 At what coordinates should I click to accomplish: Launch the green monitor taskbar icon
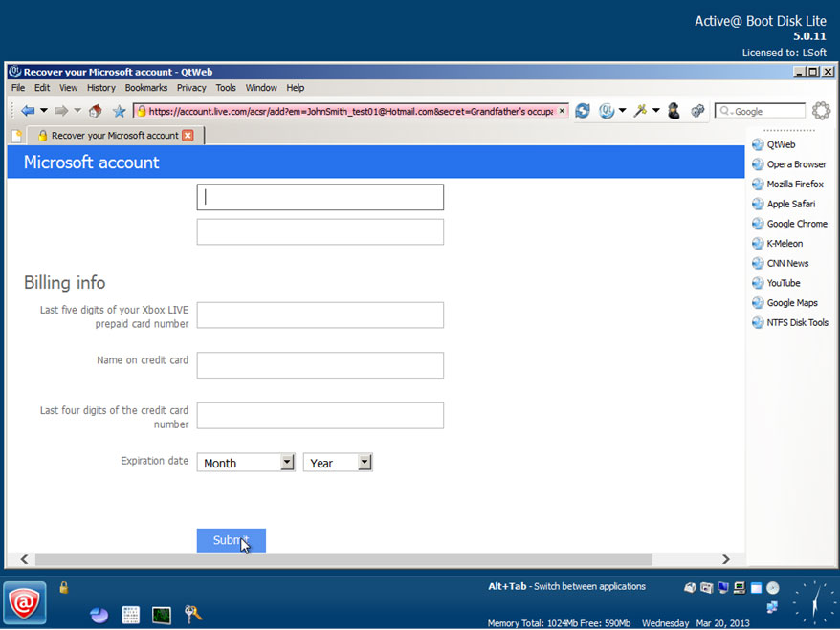[162, 615]
